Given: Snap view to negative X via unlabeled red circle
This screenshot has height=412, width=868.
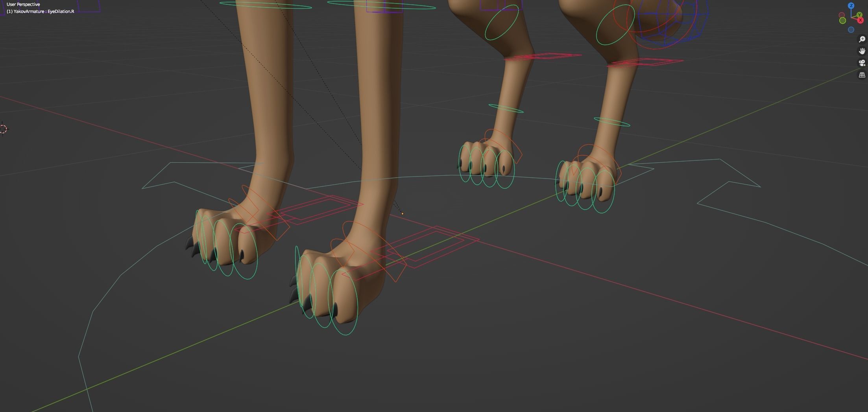Looking at the screenshot, I should [x=842, y=15].
